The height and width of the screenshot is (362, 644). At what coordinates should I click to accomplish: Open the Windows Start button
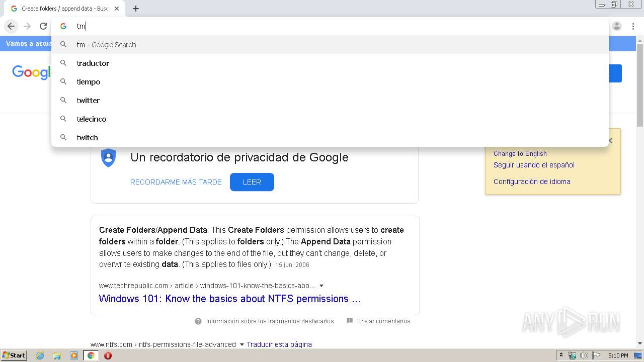tap(14, 355)
